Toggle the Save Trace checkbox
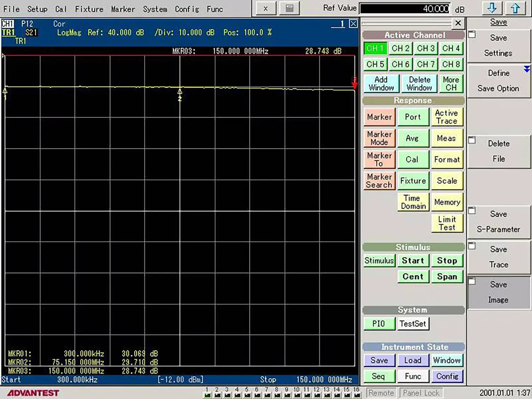This screenshot has width=532, height=399. 472,246
